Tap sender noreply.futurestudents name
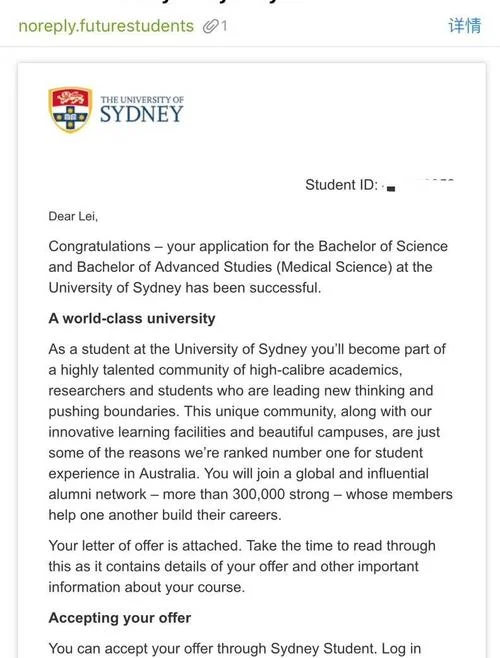This screenshot has width=500, height=658. (106, 26)
